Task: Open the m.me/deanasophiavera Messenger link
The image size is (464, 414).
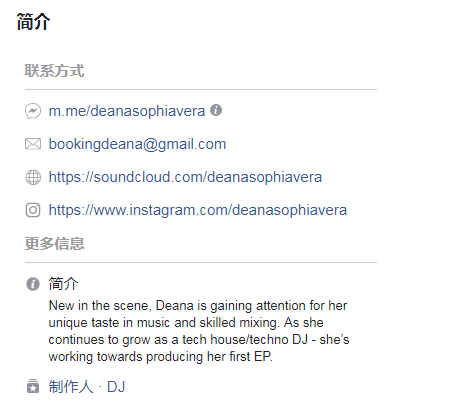Action: [x=127, y=111]
